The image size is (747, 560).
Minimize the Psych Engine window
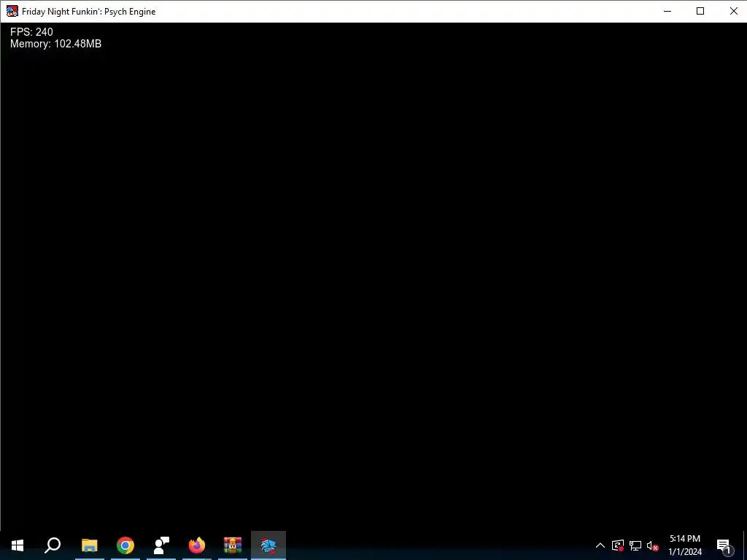coord(667,11)
